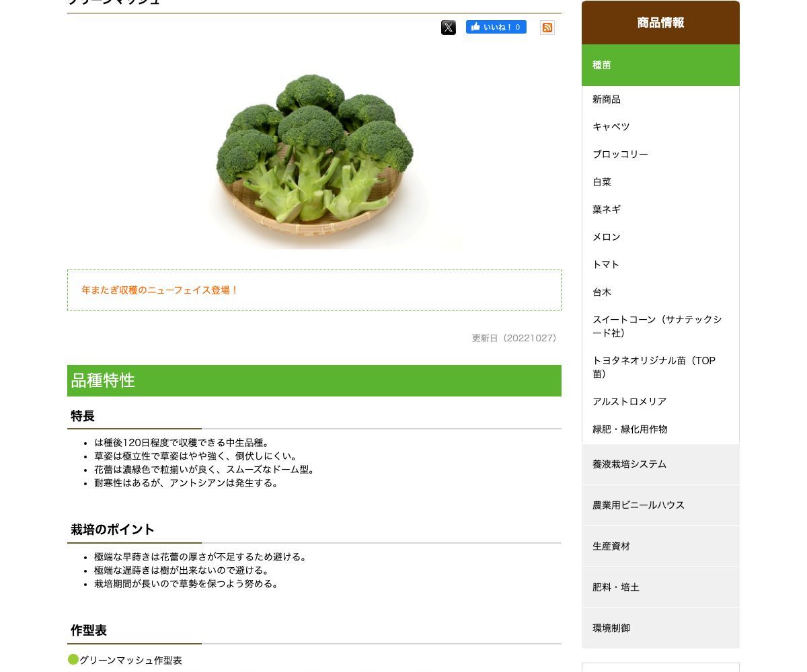Click the Facebook いいね! button
This screenshot has width=807, height=672.
point(496,27)
